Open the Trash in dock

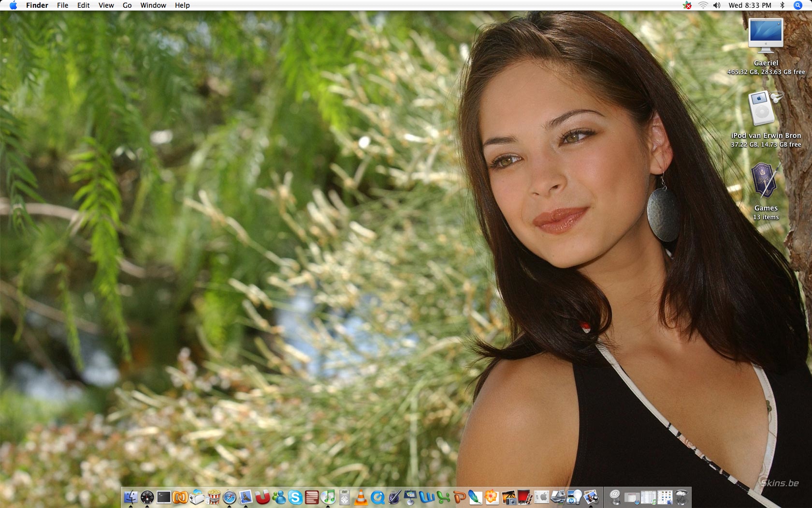681,497
